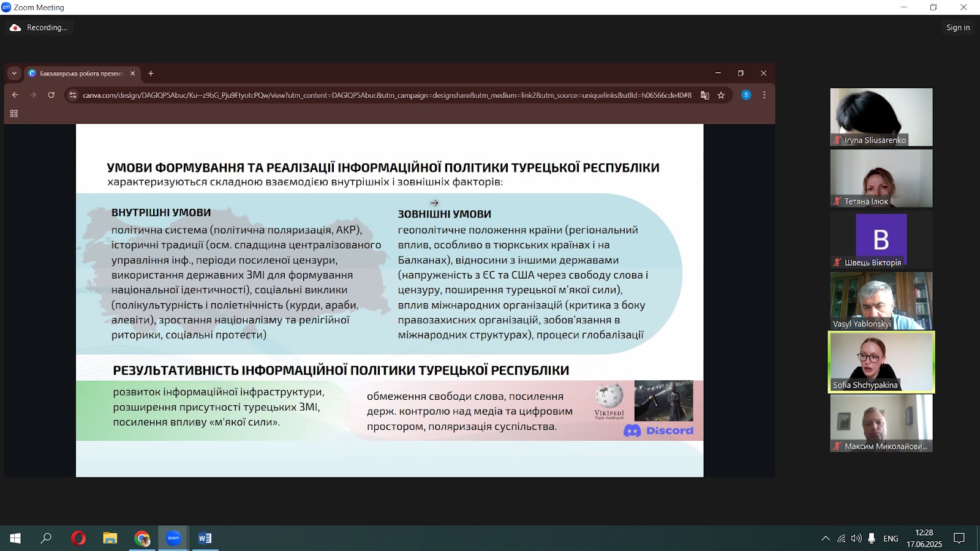The image size is (980, 551).
Task: Select the Canva presentation browser tab
Action: [x=80, y=73]
